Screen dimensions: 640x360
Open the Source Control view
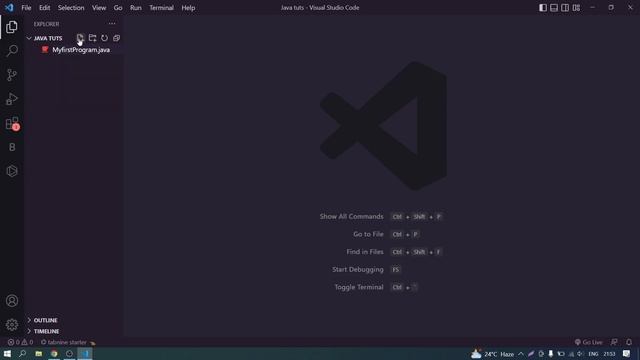12,75
